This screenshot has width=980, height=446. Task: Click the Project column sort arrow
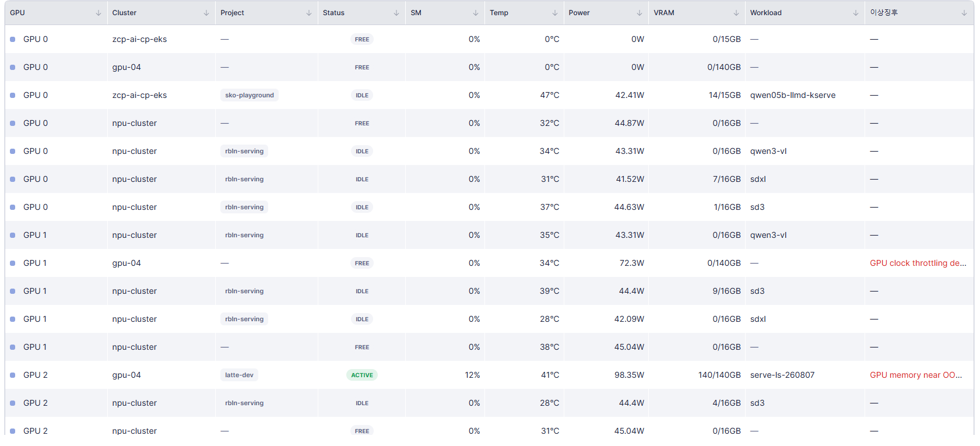(x=309, y=13)
